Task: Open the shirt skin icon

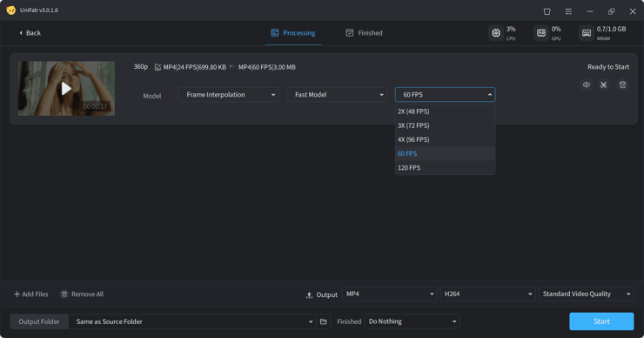Action: point(547,11)
